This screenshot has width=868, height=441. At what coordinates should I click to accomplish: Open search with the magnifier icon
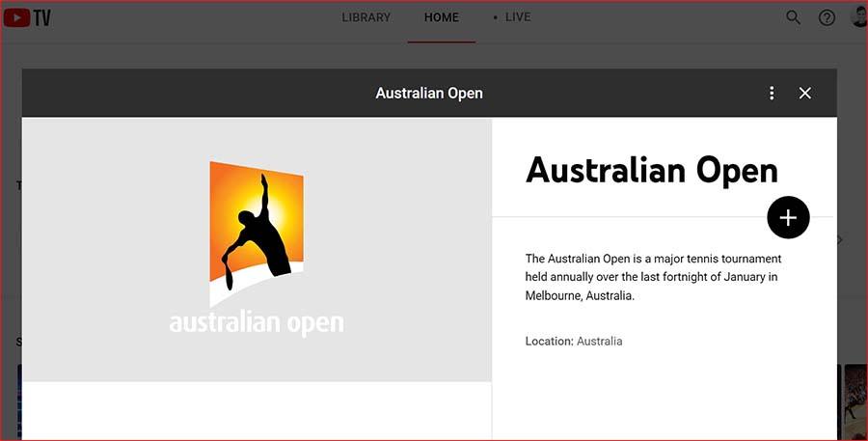794,17
